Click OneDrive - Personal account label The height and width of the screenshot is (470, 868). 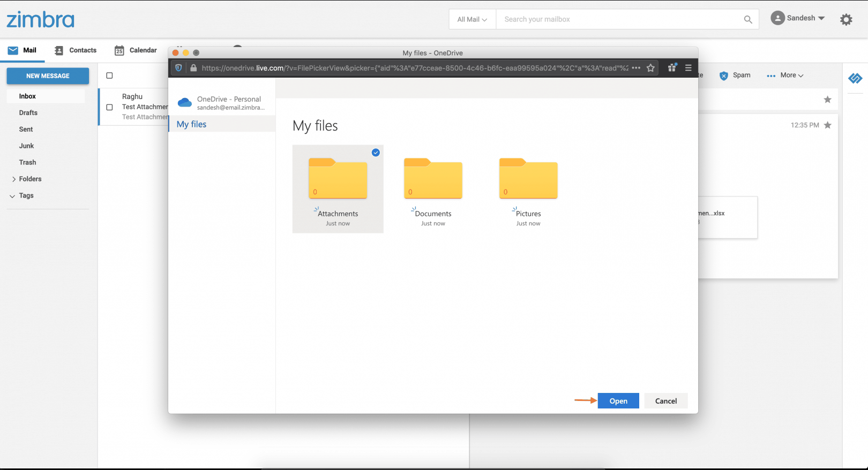229,99
